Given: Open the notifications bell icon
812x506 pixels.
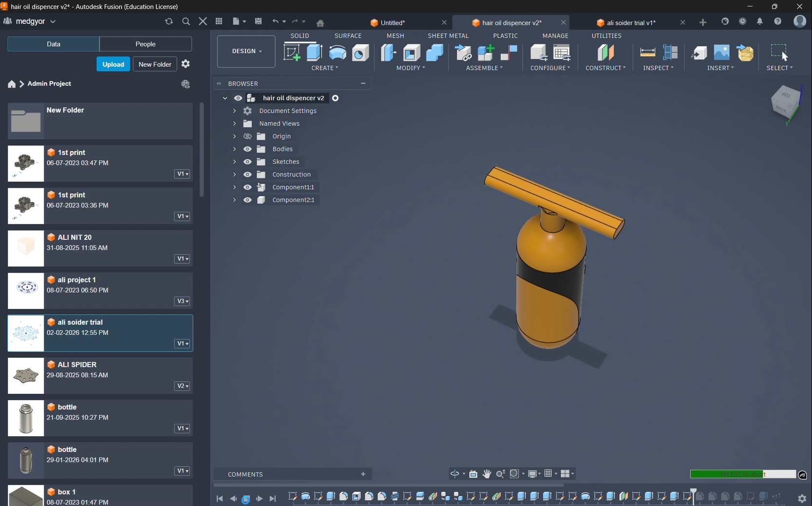Looking at the screenshot, I should (x=759, y=21).
